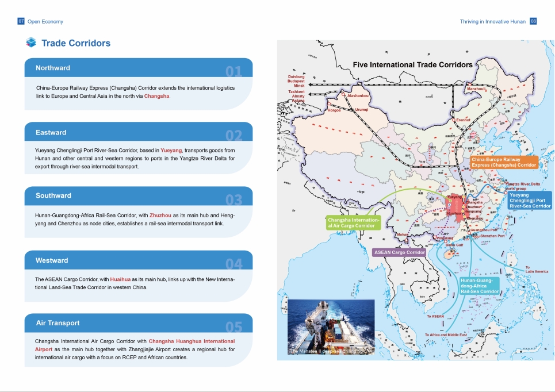Click the Westward section header bar

138,260
